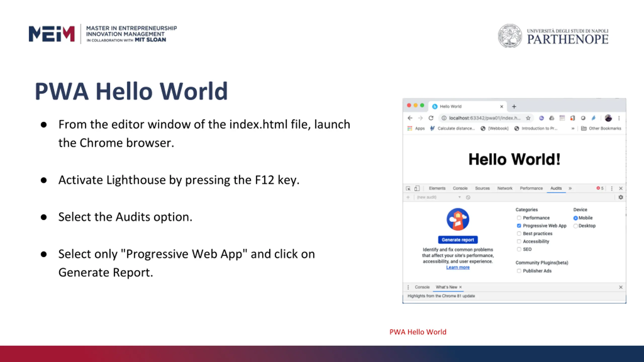The width and height of the screenshot is (644, 362).
Task: Switch to the Network tab
Action: tap(505, 188)
